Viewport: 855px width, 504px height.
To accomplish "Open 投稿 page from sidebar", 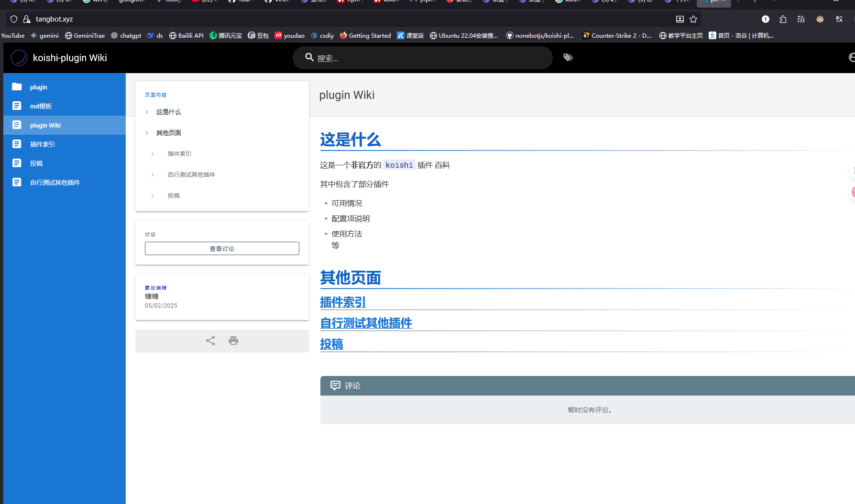I will click(36, 163).
